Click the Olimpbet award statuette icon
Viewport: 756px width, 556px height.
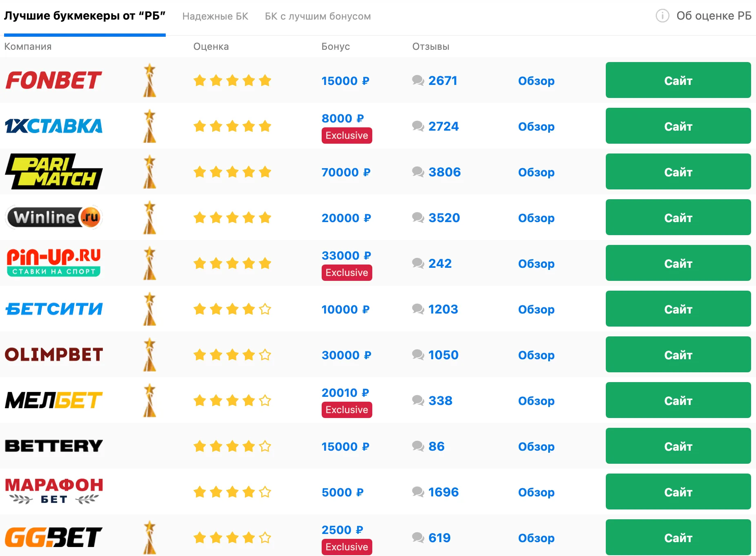(150, 354)
